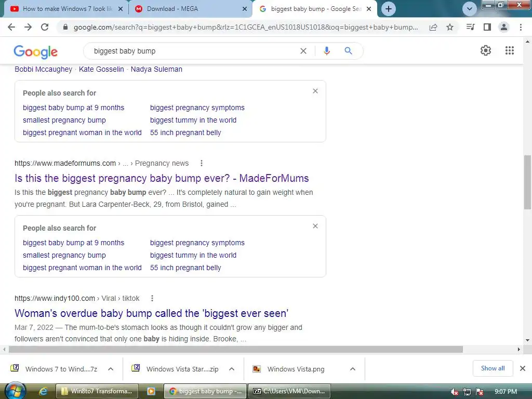The width and height of the screenshot is (532, 399).
Task: Open network tray icon
Action: coord(467,392)
